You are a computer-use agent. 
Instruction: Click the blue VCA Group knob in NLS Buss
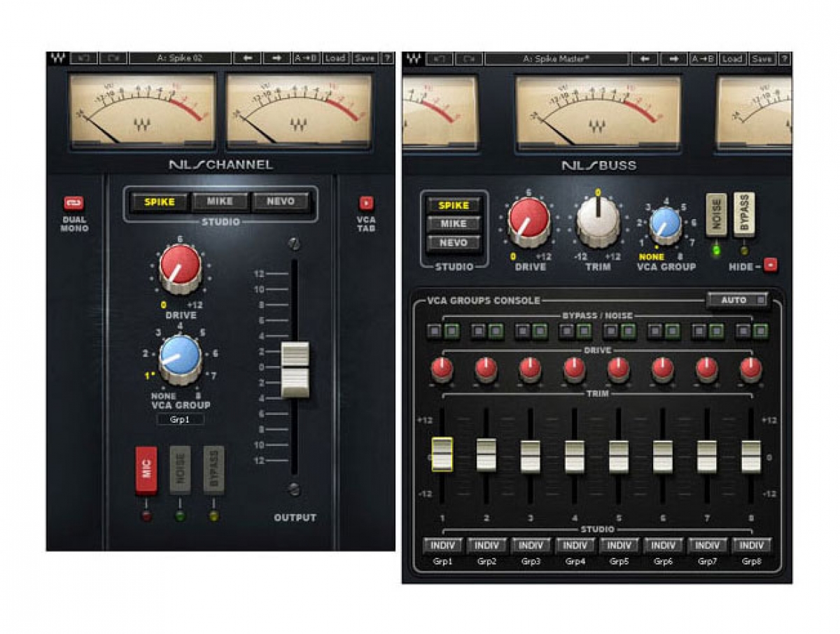(x=665, y=225)
